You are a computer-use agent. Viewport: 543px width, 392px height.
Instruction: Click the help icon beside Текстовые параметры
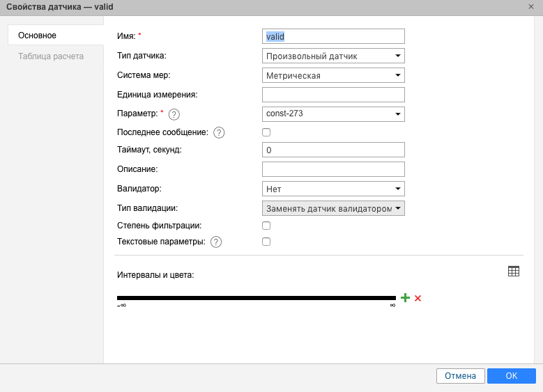[216, 242]
